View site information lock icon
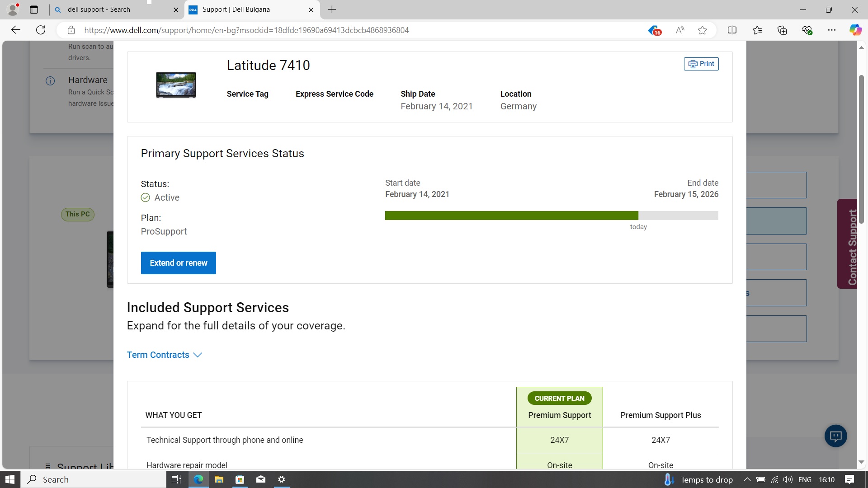This screenshot has width=868, height=488. (x=71, y=30)
